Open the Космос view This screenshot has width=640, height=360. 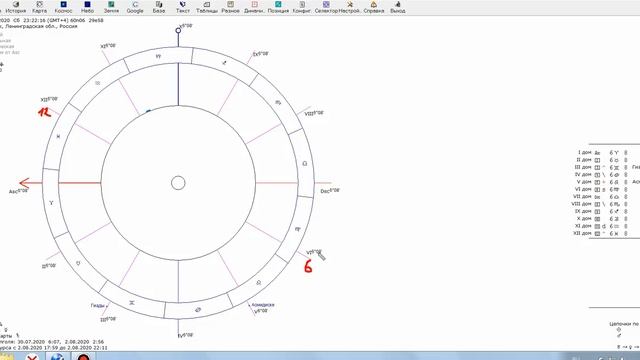63,7
